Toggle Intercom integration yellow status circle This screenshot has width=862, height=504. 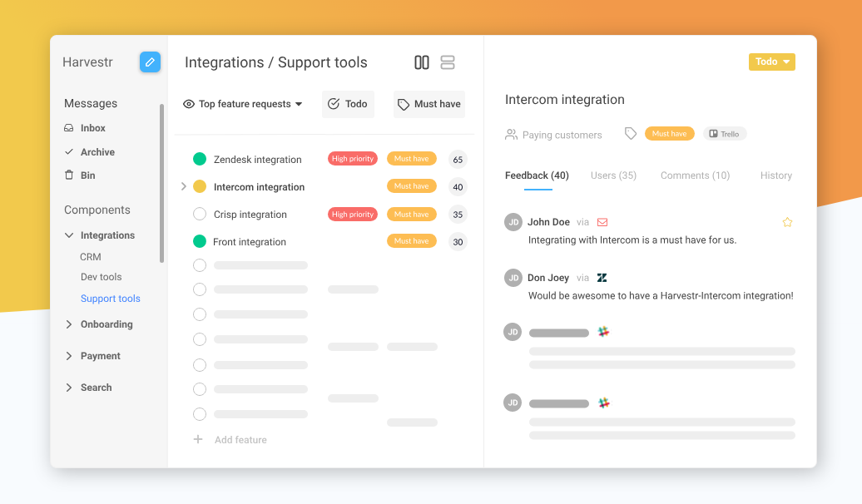pyautogui.click(x=200, y=186)
